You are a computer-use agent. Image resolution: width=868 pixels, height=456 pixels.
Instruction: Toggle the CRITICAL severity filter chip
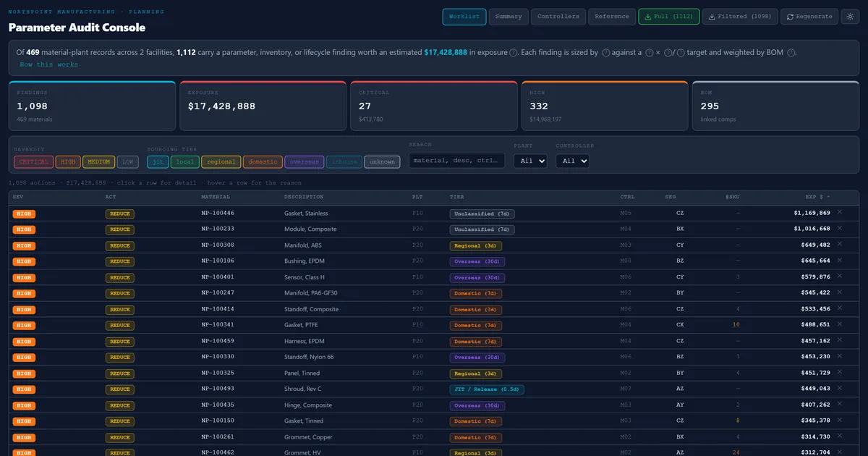[x=33, y=162]
